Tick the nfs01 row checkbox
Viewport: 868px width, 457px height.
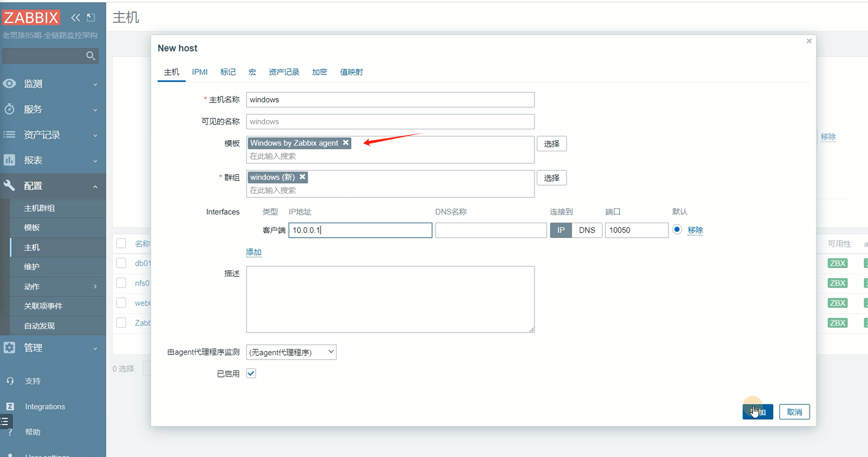pyautogui.click(x=121, y=283)
